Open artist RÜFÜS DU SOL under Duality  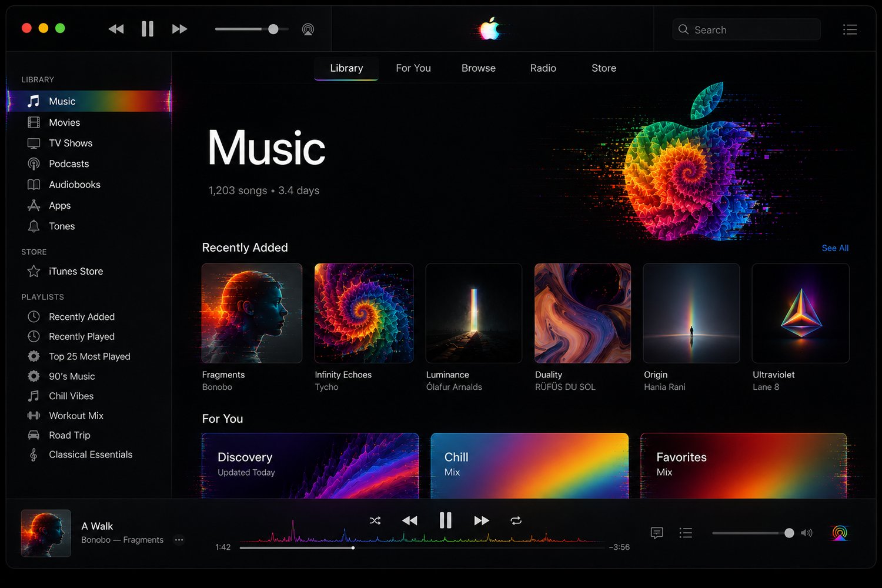[x=565, y=387]
